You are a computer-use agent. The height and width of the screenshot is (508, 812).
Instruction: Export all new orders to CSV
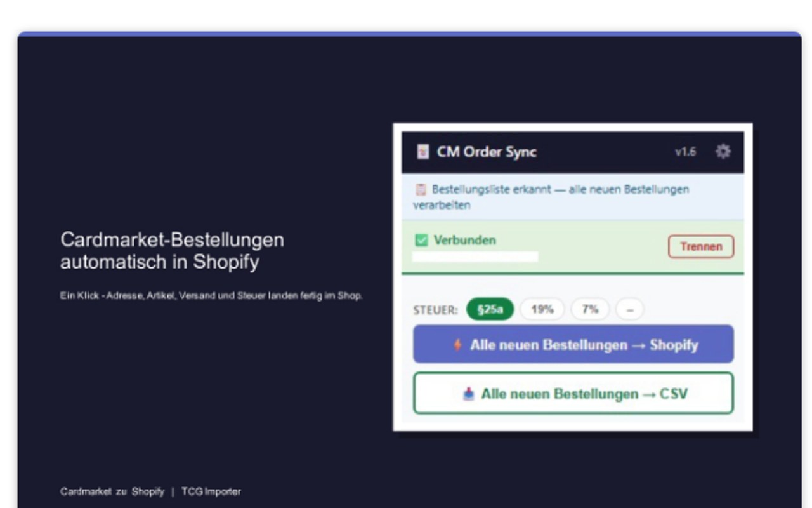[573, 394]
